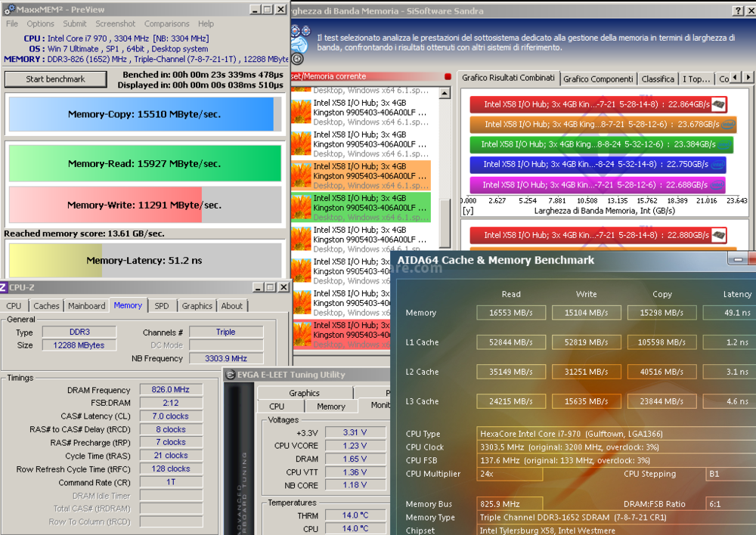Click the red 22.864GB/s result bar in Sandra chart
This screenshot has height=535, width=756.
tap(598, 104)
